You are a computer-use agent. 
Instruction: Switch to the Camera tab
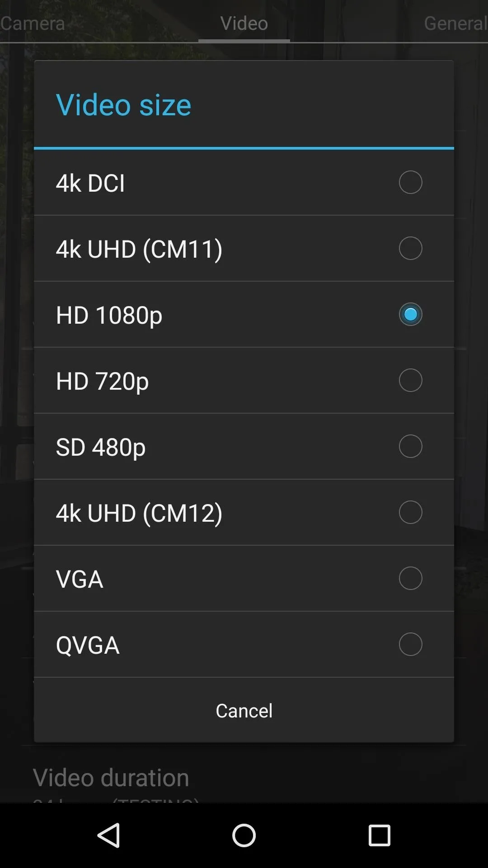click(33, 23)
